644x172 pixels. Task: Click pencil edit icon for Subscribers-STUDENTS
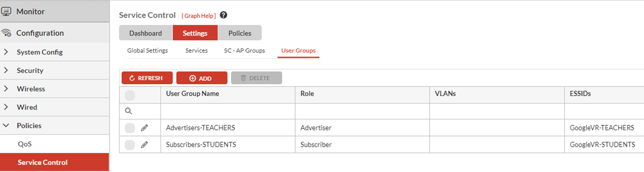[x=144, y=145]
